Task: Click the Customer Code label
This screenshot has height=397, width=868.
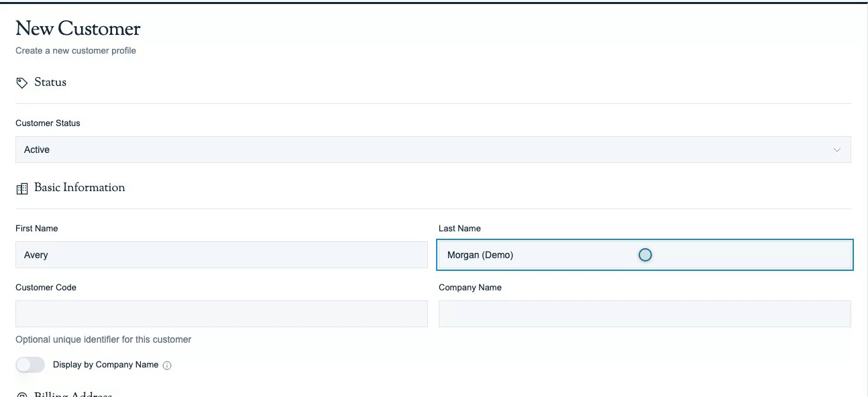Action: pos(46,288)
